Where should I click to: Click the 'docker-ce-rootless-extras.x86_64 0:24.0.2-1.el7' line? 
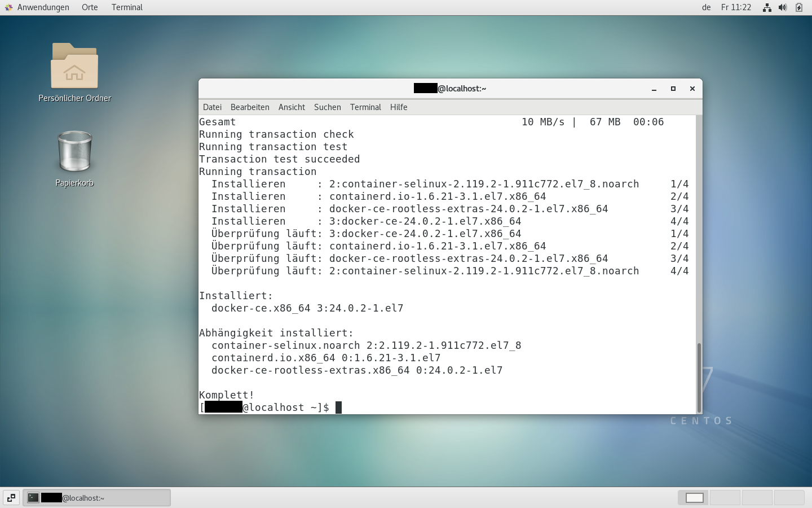click(357, 370)
